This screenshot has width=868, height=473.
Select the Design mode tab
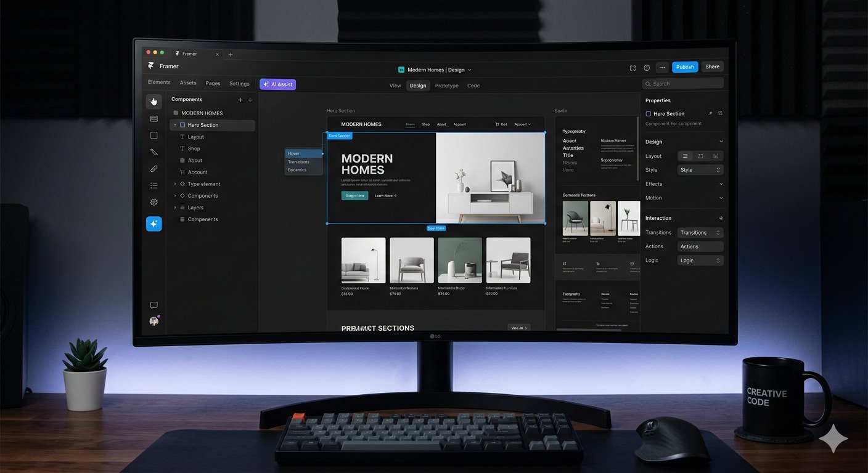[418, 86]
